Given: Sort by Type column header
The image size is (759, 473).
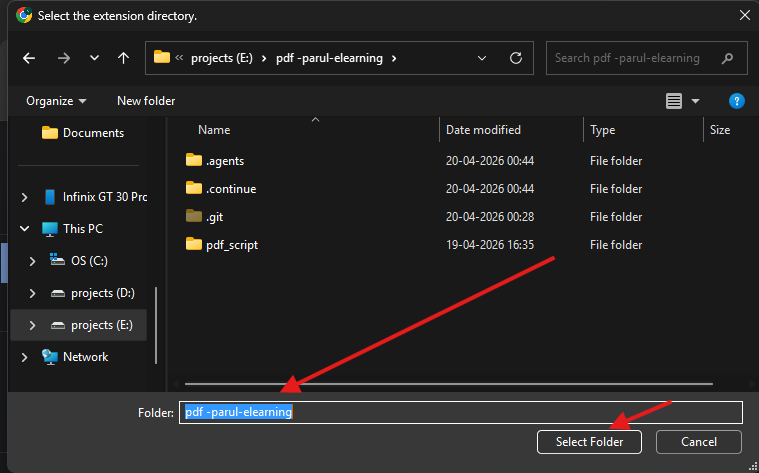Looking at the screenshot, I should (603, 130).
